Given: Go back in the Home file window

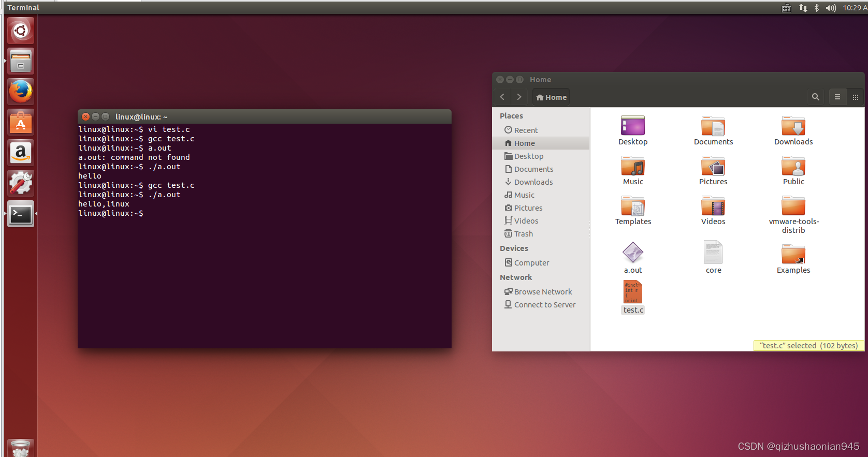Looking at the screenshot, I should coord(502,97).
